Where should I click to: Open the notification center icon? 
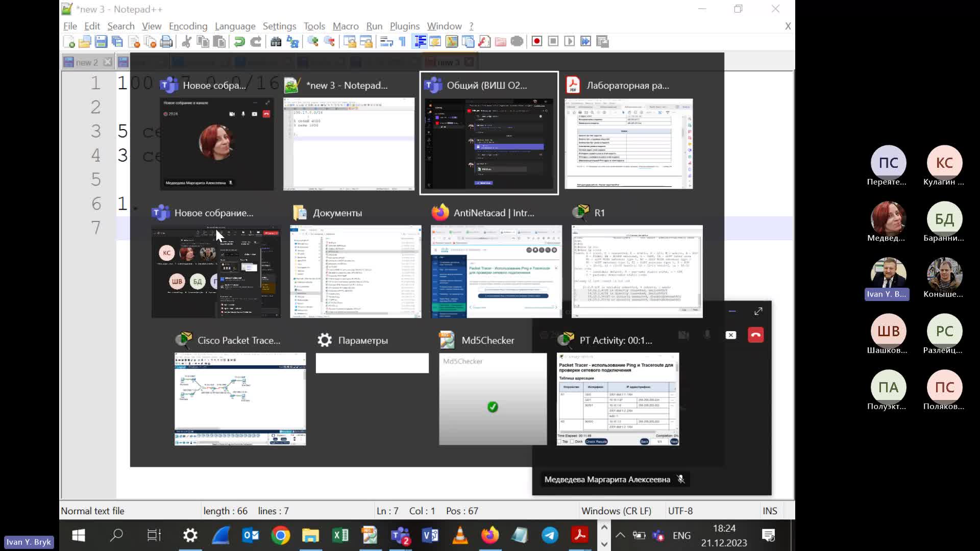[x=768, y=535]
